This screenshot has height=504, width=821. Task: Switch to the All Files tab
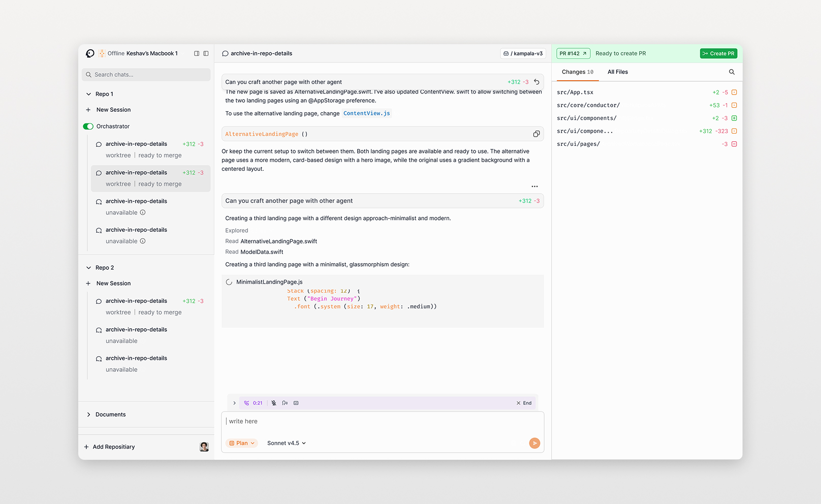click(x=618, y=72)
